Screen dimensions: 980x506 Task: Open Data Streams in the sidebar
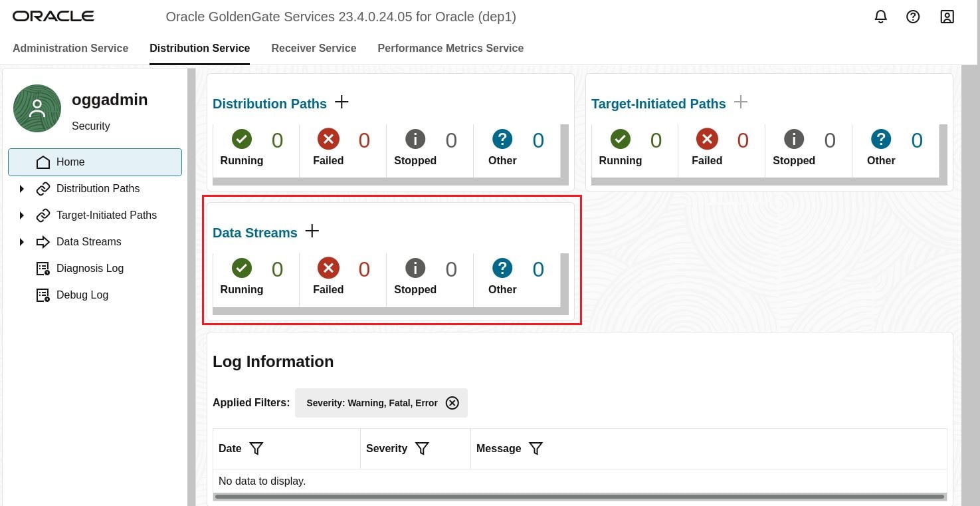(88, 242)
